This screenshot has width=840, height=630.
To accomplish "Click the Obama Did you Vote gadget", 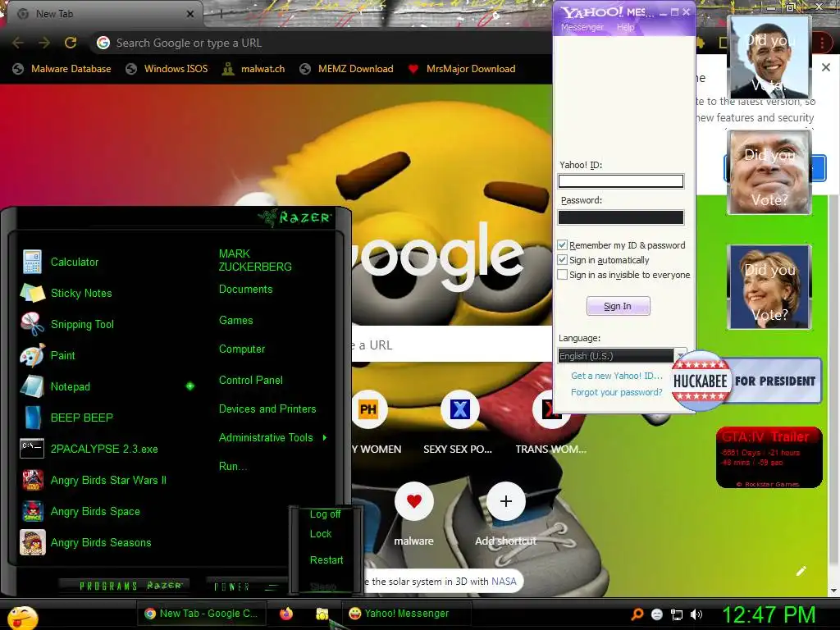I will point(769,57).
